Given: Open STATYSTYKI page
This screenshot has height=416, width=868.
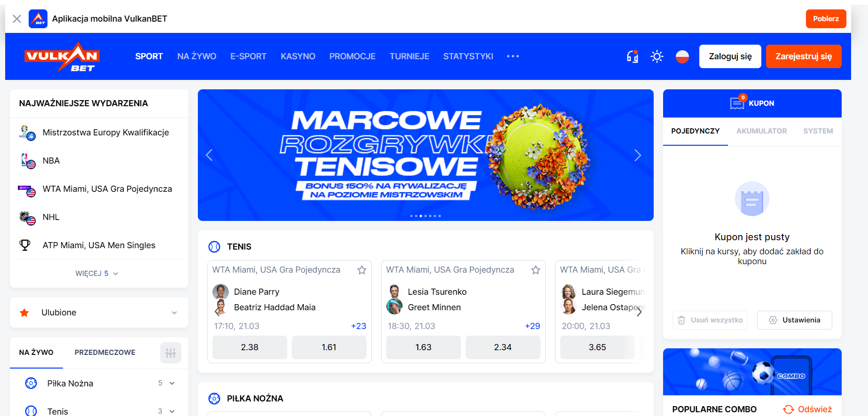Looking at the screenshot, I should (x=468, y=56).
